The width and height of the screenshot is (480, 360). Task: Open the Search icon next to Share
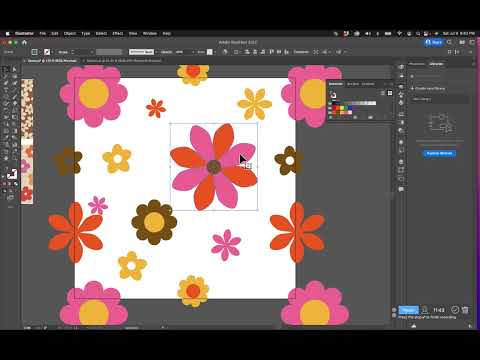(x=450, y=42)
